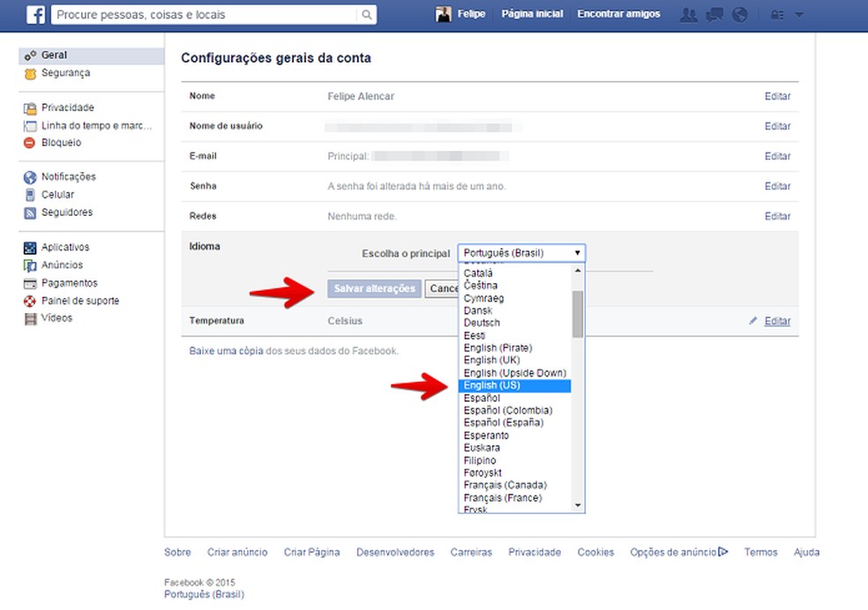Choose Español (España) option
Image resolution: width=868 pixels, height=610 pixels.
[503, 422]
